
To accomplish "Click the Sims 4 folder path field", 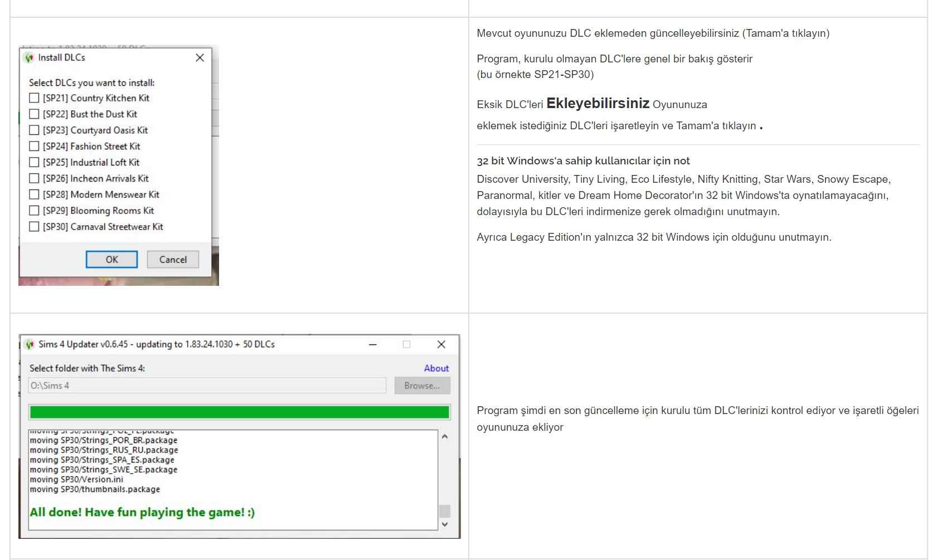I will 207,386.
